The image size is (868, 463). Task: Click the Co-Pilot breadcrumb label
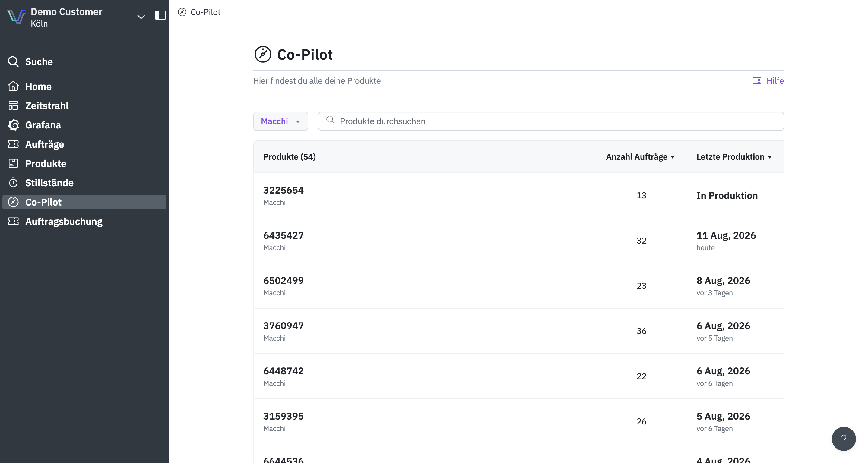pos(205,12)
